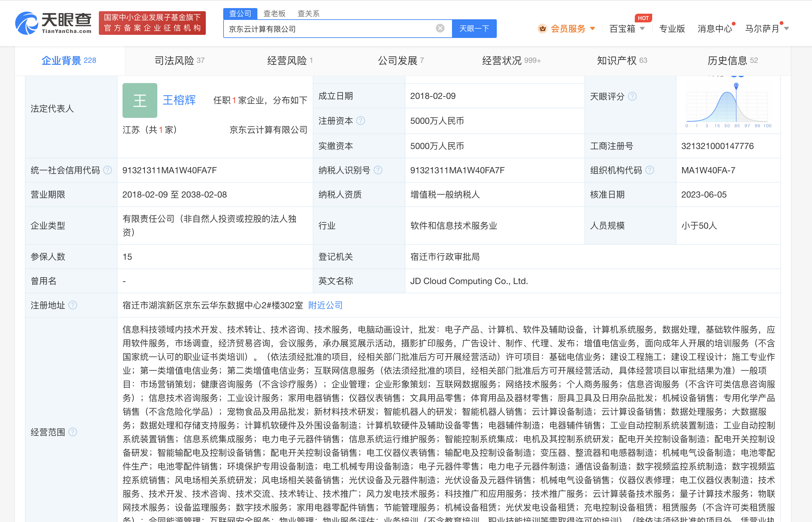Open help icon next to 注册地址
This screenshot has width=812, height=522.
click(x=72, y=305)
